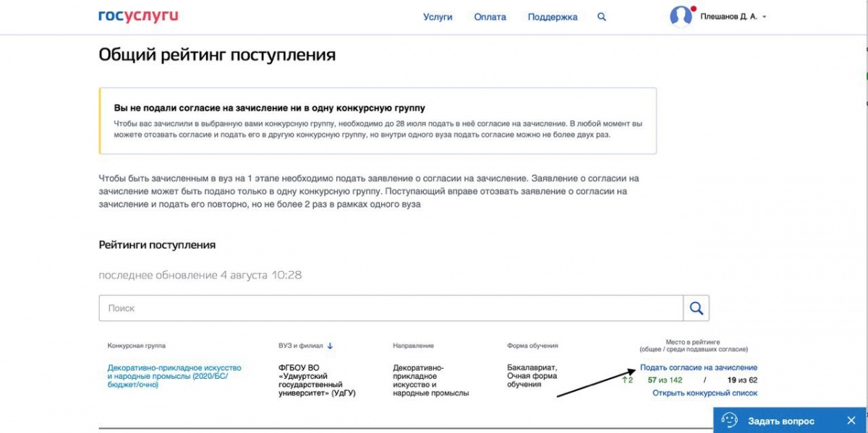Open the user avatar profile icon
The image size is (868, 433).
681,16
